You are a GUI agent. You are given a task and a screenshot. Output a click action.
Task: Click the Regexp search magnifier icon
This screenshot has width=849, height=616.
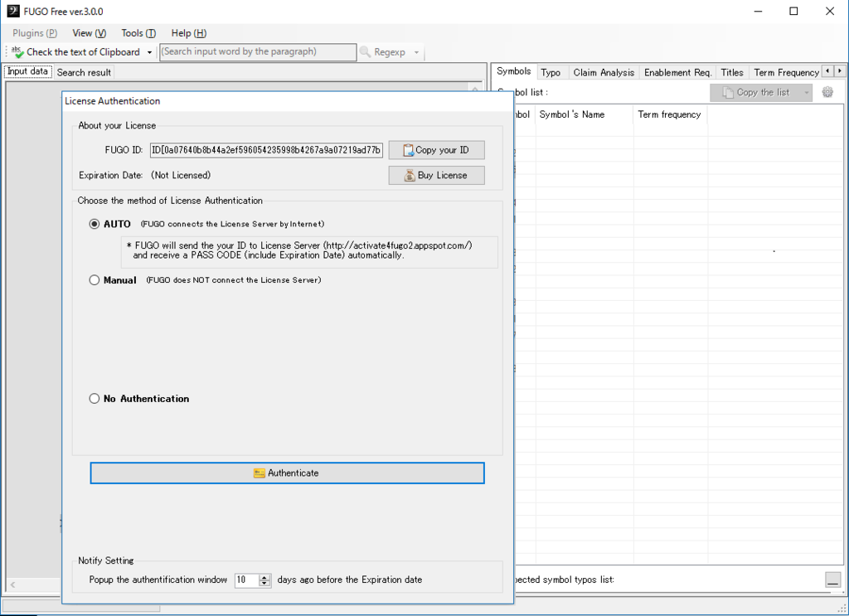(365, 52)
